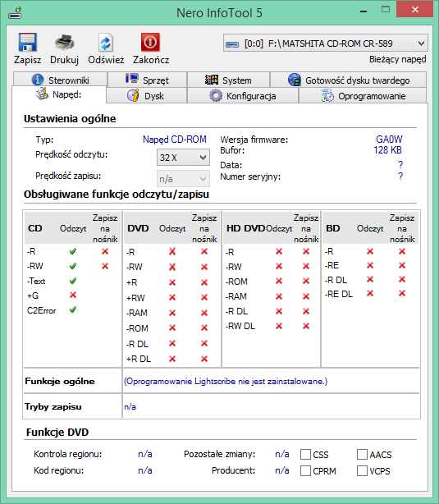Click the Pozostałe zmiany n/a value
This screenshot has height=504, width=439.
[281, 454]
